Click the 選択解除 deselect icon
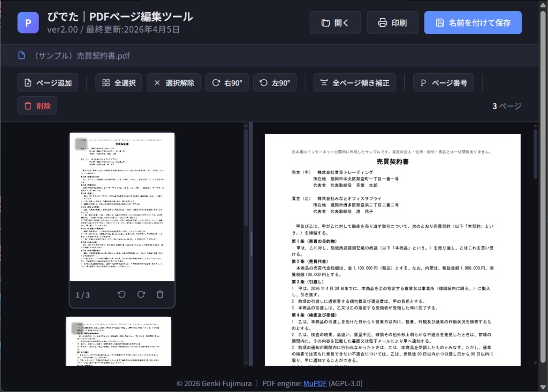This screenshot has width=548, height=392. tap(157, 82)
